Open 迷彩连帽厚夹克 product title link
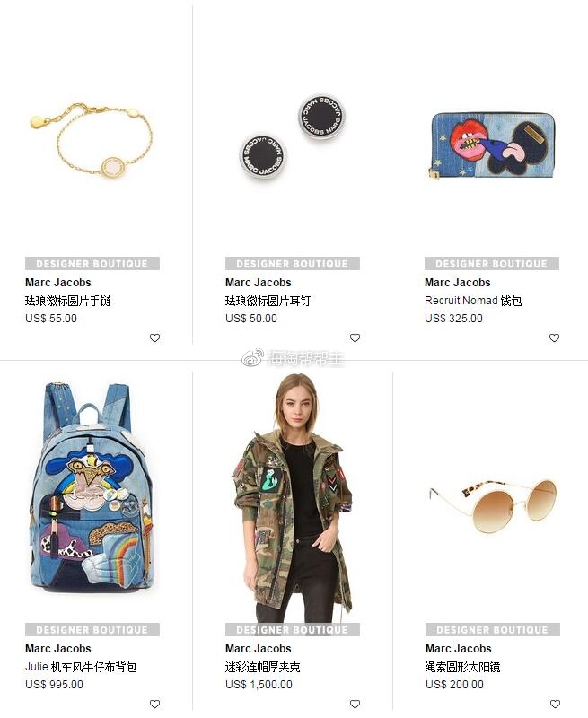 [x=262, y=667]
